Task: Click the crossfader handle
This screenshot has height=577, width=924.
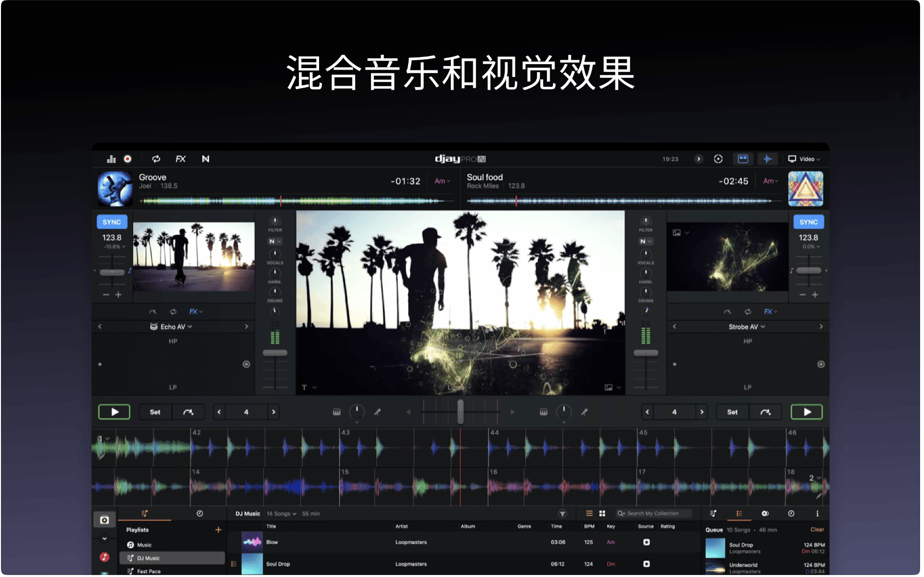Action: [460, 412]
